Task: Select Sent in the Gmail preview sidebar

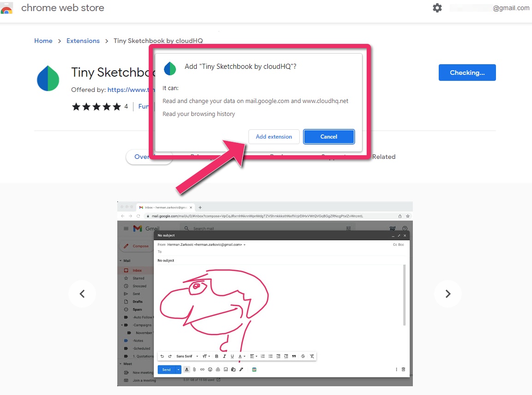Action: tap(136, 294)
